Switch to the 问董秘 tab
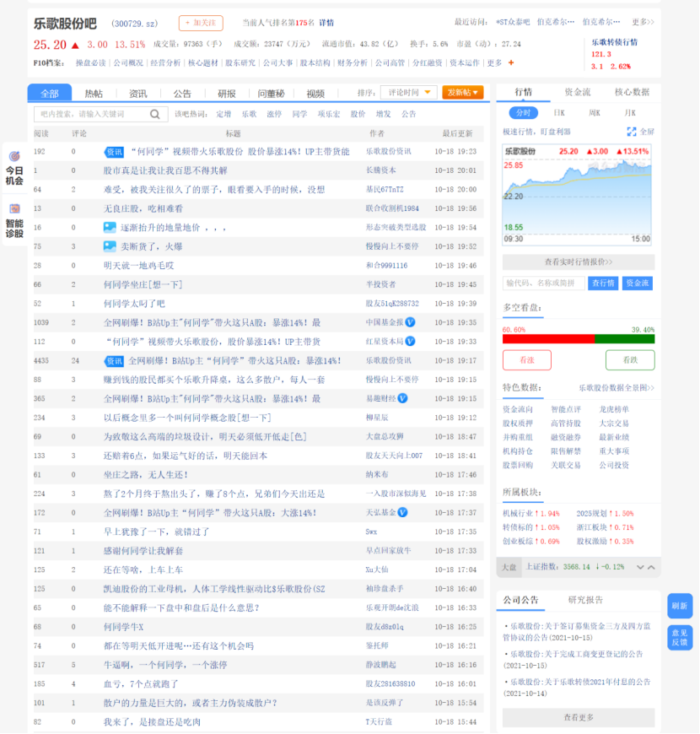700x734 pixels. tap(272, 94)
